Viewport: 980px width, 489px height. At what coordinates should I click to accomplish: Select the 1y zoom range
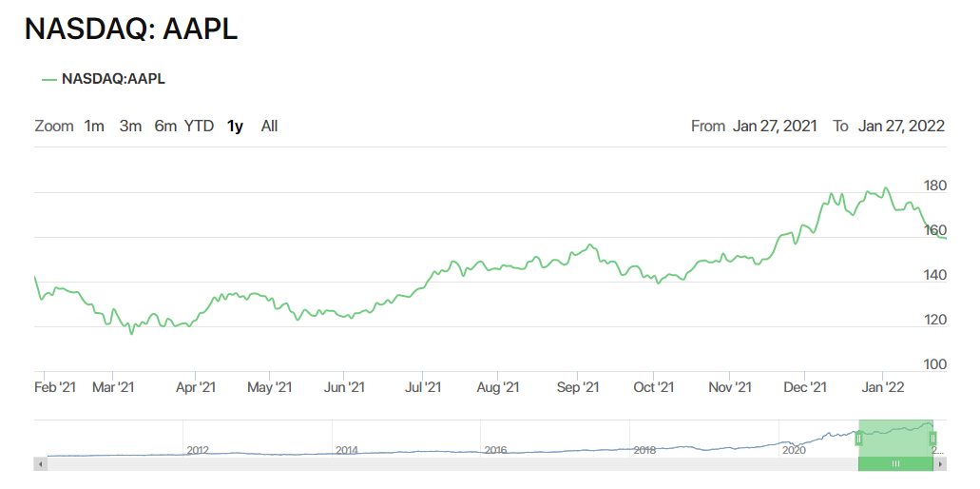point(235,126)
